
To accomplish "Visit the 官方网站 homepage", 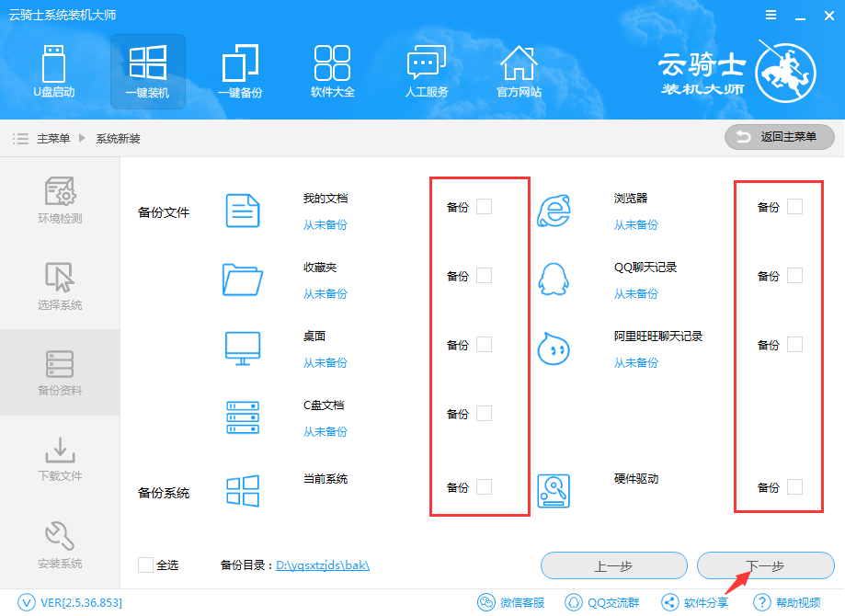I will point(519,72).
